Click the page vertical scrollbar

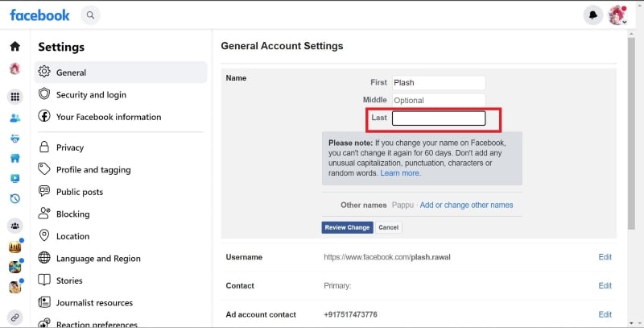[x=631, y=134]
